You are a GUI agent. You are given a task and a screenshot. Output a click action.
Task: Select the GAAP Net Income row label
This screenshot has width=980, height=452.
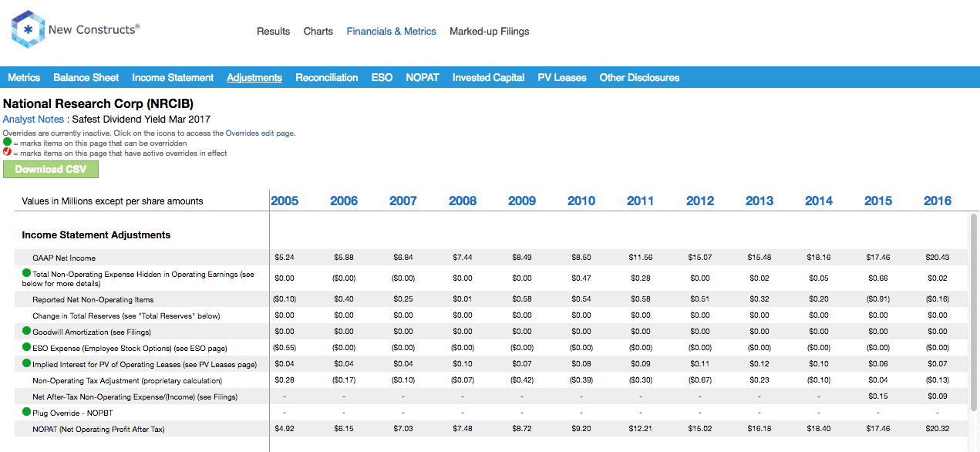(64, 258)
